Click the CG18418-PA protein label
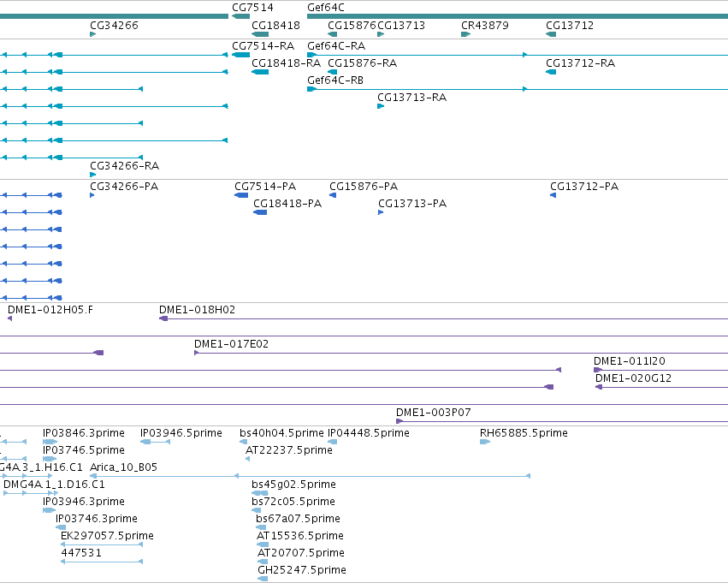This screenshot has width=728, height=583. pos(287,204)
